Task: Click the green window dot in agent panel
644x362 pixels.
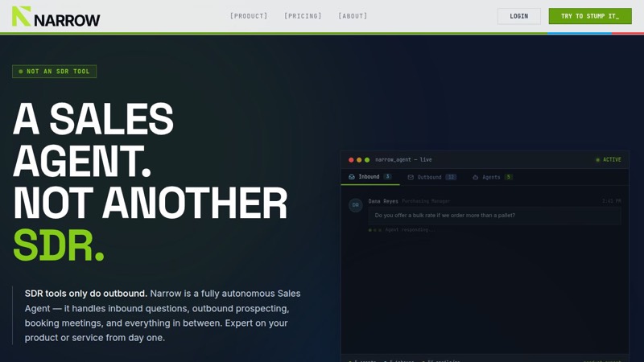Action: [367, 160]
